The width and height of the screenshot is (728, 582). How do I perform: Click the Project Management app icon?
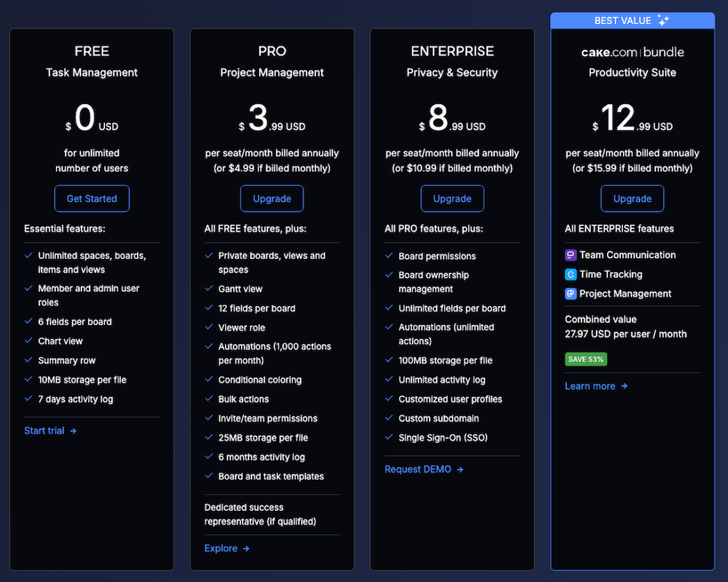(x=570, y=294)
